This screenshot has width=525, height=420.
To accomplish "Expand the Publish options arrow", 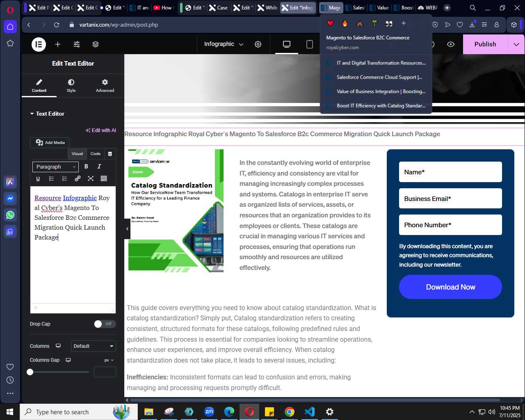I will pos(516,44).
